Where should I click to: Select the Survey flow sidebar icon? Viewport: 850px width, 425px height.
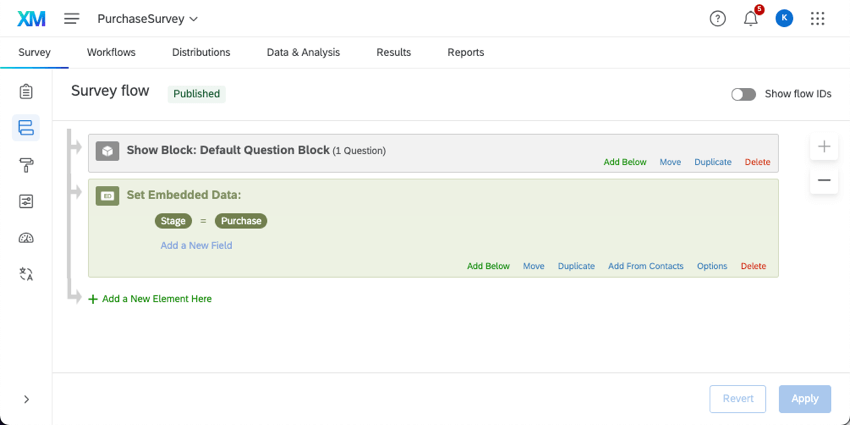click(26, 128)
